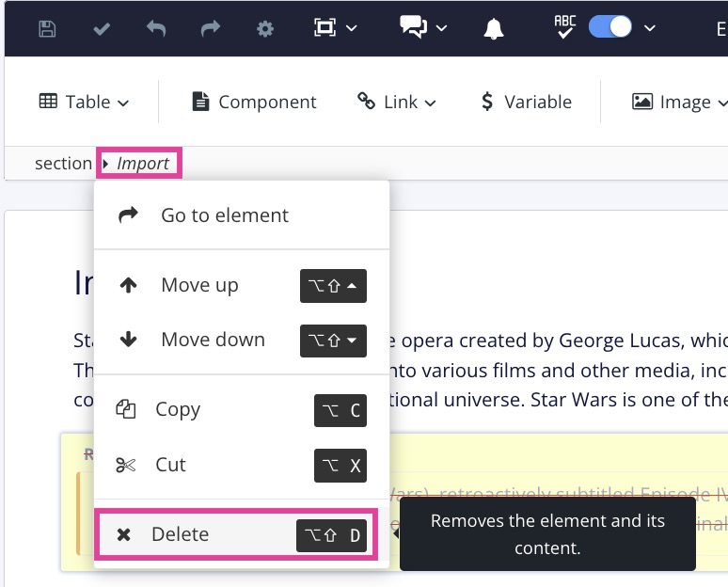728x587 pixels.
Task: Click the focus frame view icon
Action: pos(324,28)
